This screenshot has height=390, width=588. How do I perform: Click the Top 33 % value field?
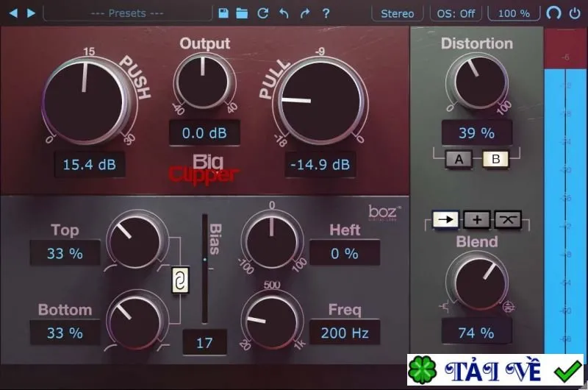(65, 253)
